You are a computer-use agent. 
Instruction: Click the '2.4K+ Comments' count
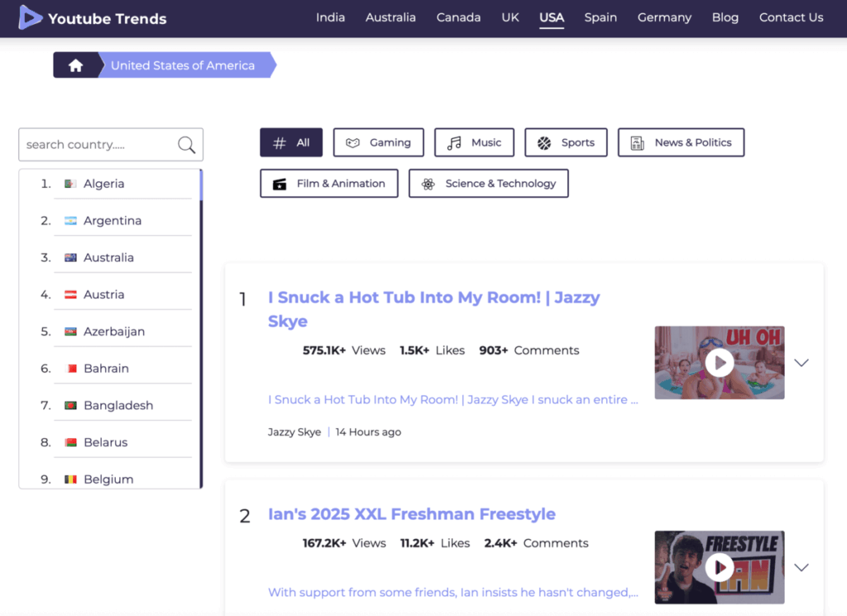[x=536, y=543]
